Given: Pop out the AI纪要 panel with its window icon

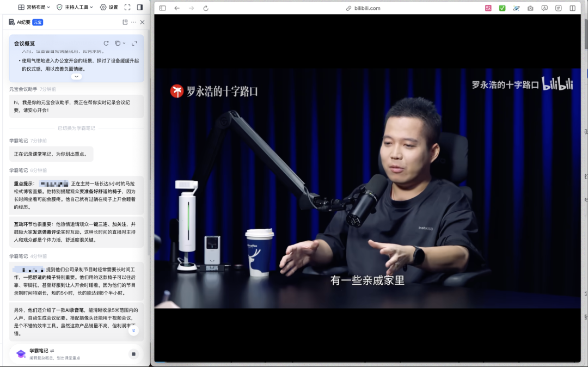Looking at the screenshot, I should coord(124,22).
